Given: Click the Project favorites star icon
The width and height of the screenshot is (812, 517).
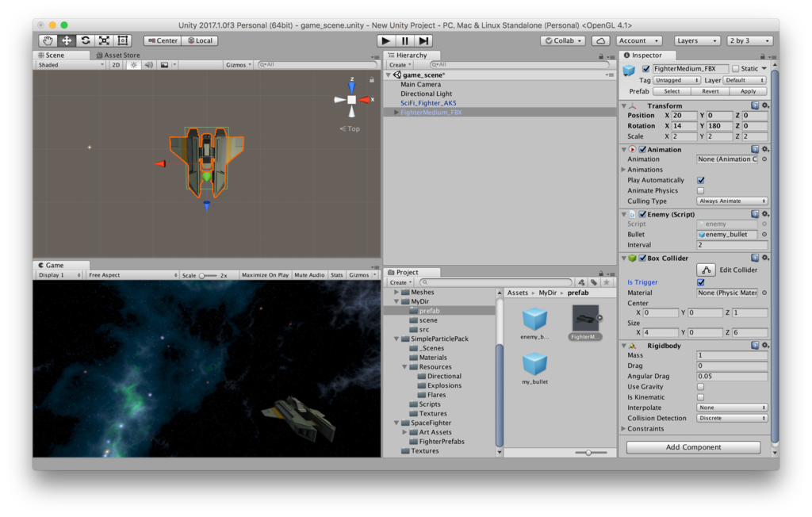Looking at the screenshot, I should coord(607,282).
